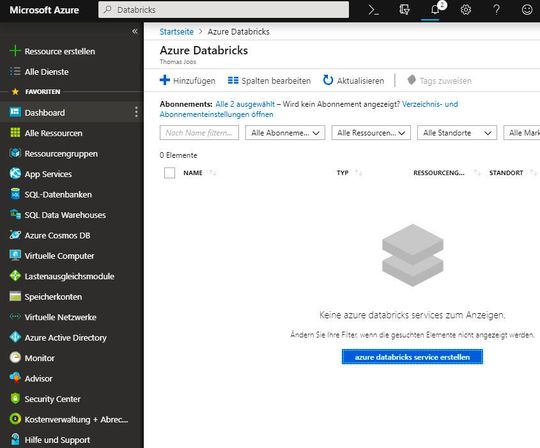Open SQL Data Warehouses from sidebar
The image size is (540, 448).
point(72,215)
